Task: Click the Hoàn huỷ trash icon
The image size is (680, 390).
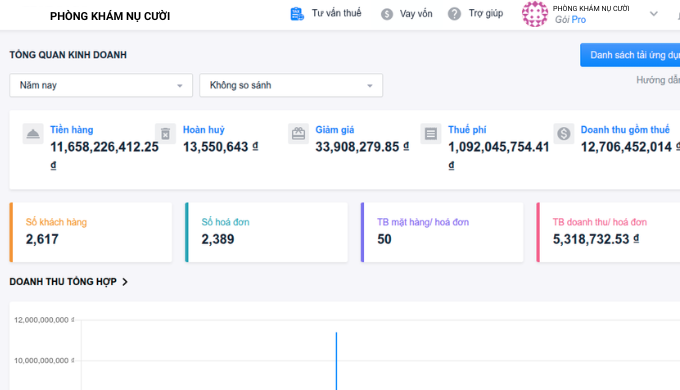Action: pos(166,134)
